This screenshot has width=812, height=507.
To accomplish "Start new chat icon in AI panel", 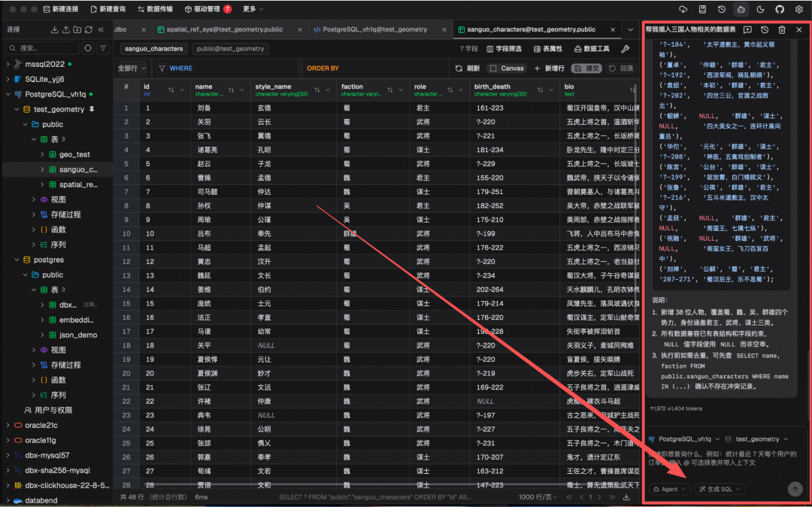I will 747,29.
